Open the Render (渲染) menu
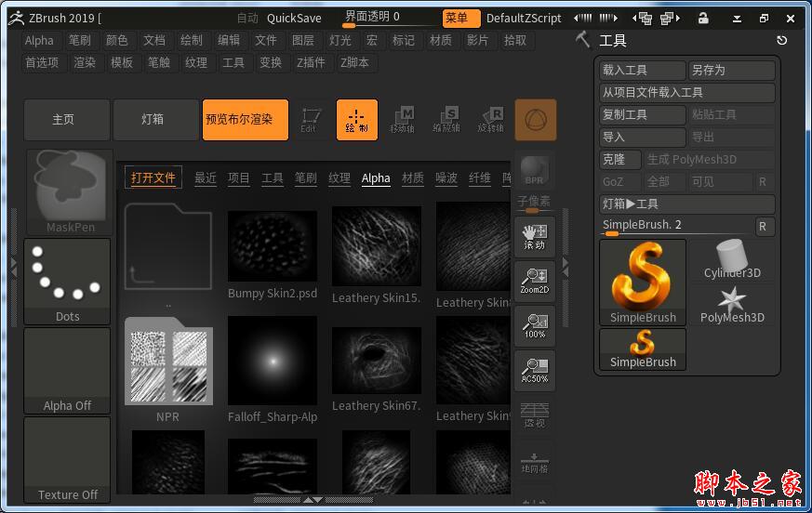Screen dimensions: 812x513 click(x=85, y=62)
